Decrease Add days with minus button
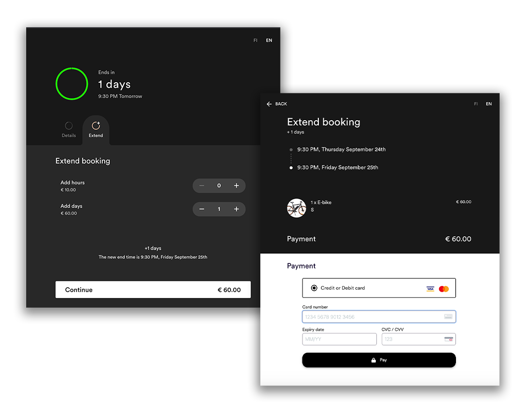The image size is (532, 413). pos(202,209)
